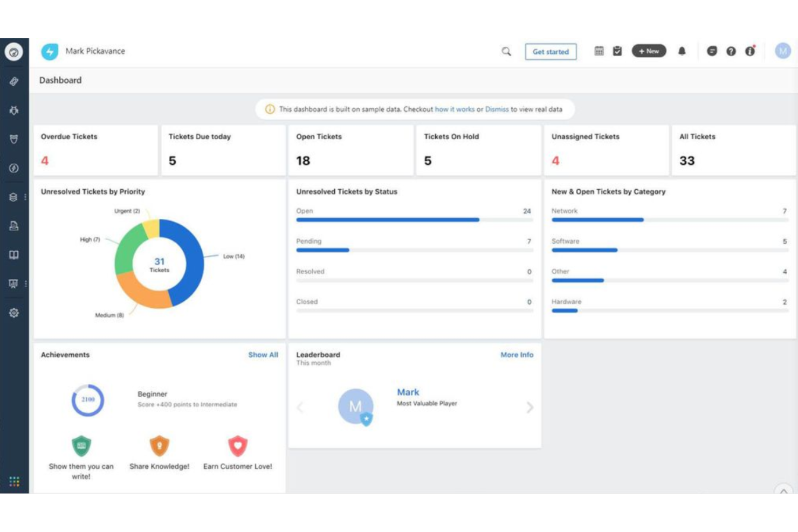Open the help question-mark icon
Screen dimensions: 798x532
[731, 51]
